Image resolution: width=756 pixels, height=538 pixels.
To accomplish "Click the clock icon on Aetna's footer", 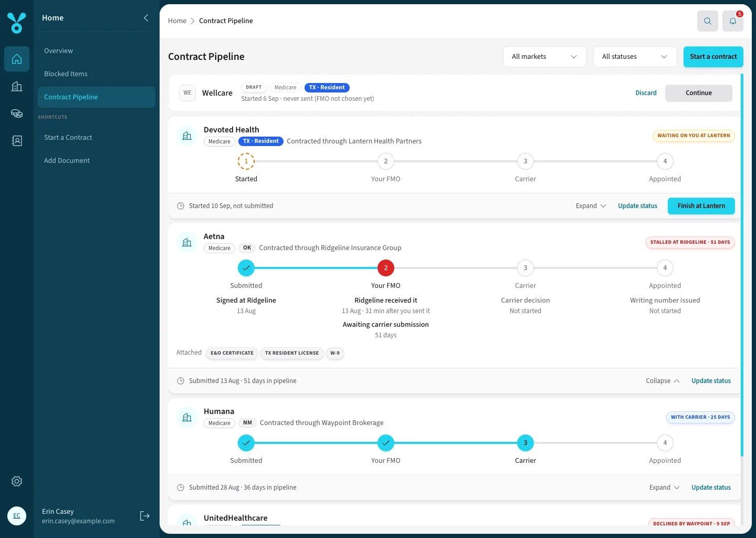I will (x=181, y=381).
